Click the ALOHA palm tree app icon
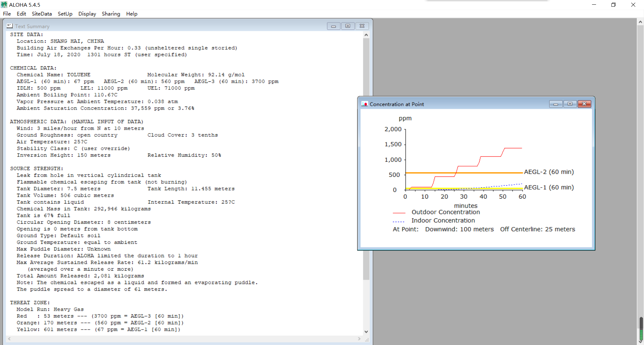The width and height of the screenshot is (644, 345). [4, 5]
